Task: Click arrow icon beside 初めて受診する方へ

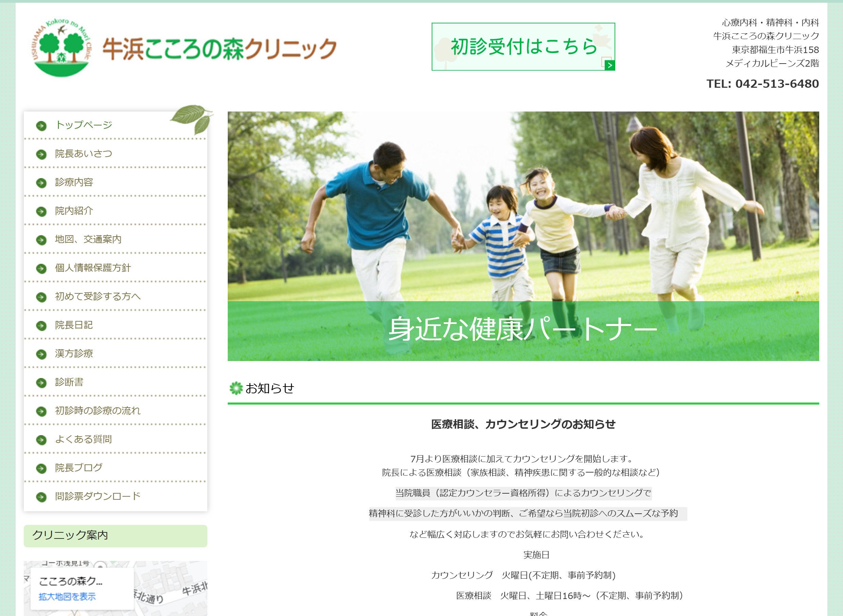Action: [41, 297]
